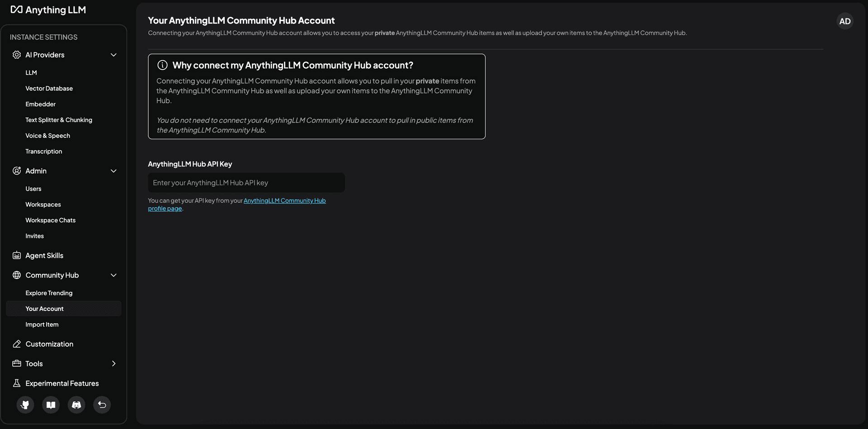
Task: Open the GitHub repository icon
Action: tap(25, 405)
